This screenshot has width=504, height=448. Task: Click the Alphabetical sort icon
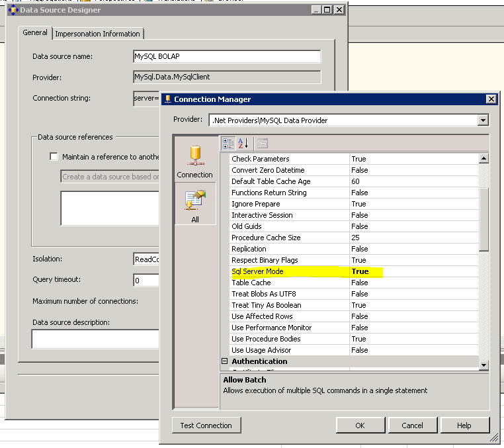[x=243, y=144]
